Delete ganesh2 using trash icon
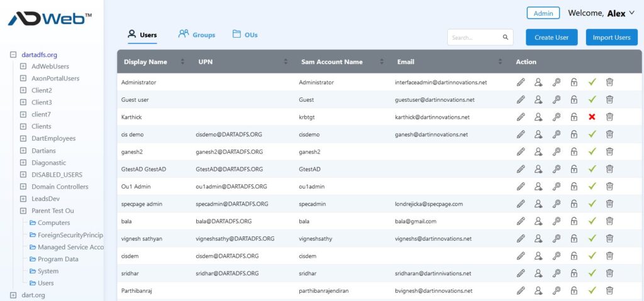644x301 pixels. point(609,151)
